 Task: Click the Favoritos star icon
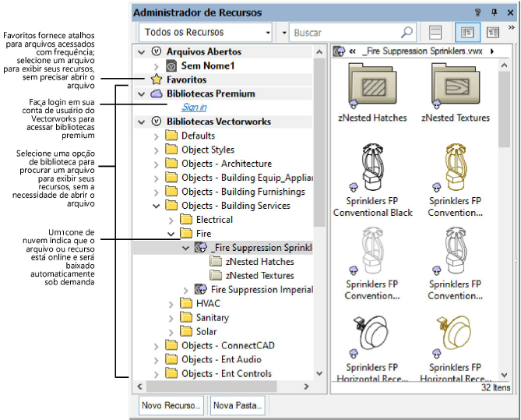tap(157, 79)
